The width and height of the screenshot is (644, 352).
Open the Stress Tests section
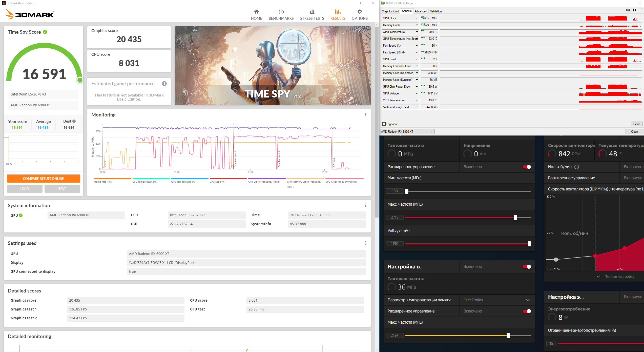(312, 15)
